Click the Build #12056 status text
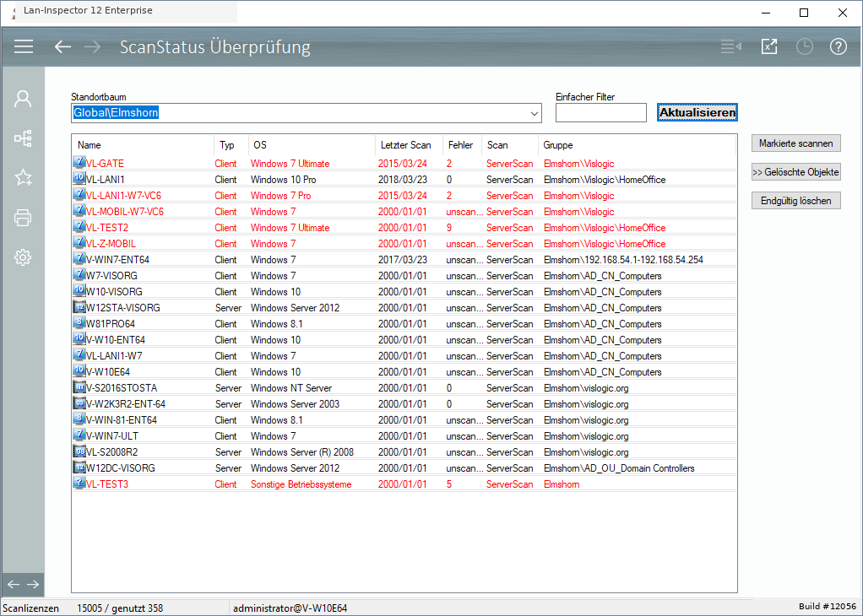The height and width of the screenshot is (616, 863). coord(828,606)
